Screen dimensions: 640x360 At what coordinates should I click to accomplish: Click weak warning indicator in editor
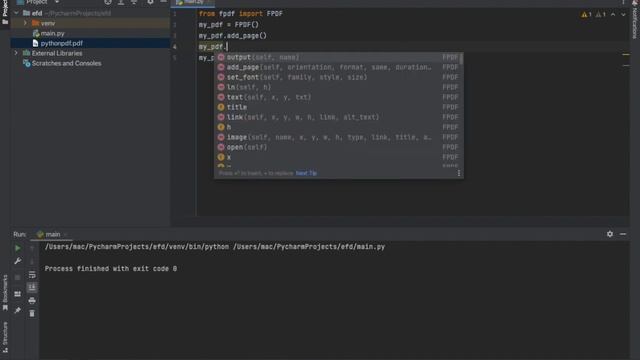[x=600, y=14]
